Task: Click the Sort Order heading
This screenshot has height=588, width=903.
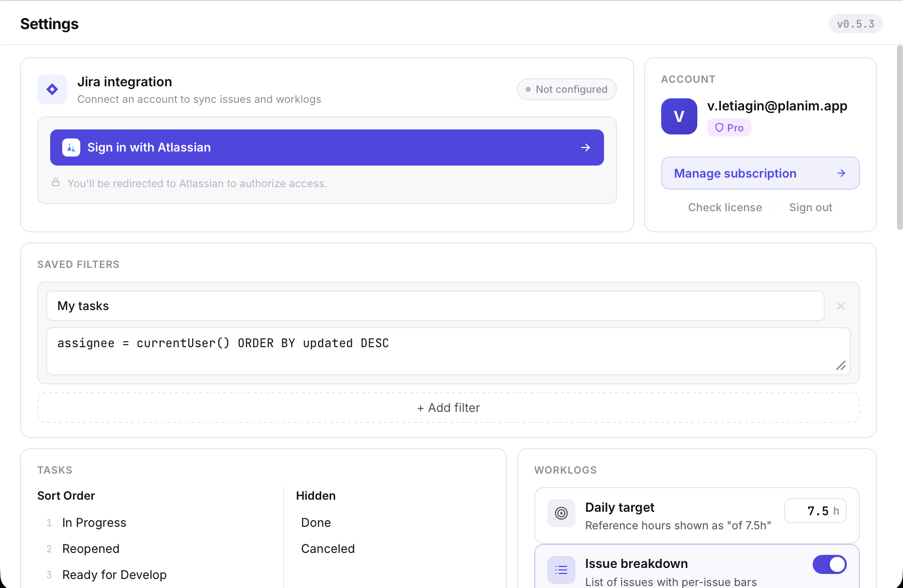Action: tap(66, 496)
